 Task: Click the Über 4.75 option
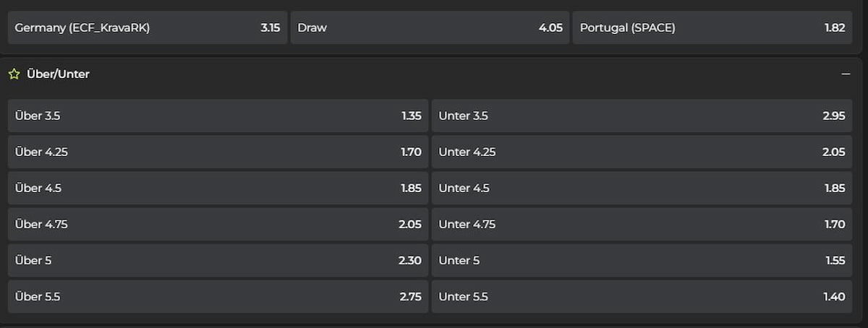coord(218,224)
